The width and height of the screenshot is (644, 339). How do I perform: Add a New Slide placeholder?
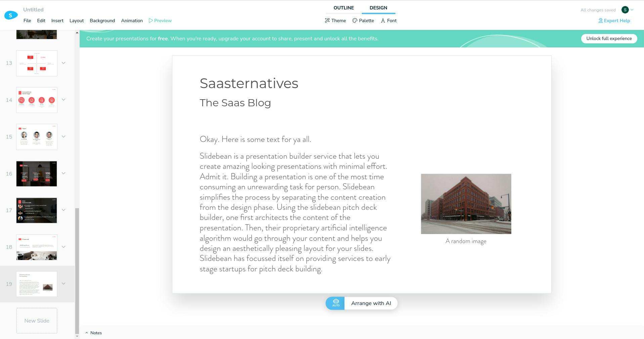click(x=37, y=321)
